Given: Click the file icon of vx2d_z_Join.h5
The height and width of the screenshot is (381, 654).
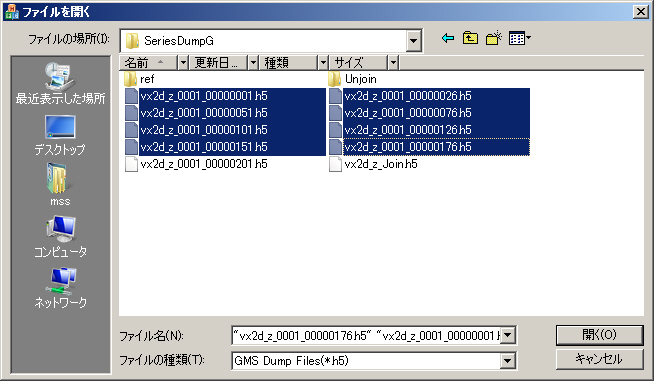Looking at the screenshot, I should pyautogui.click(x=335, y=164).
